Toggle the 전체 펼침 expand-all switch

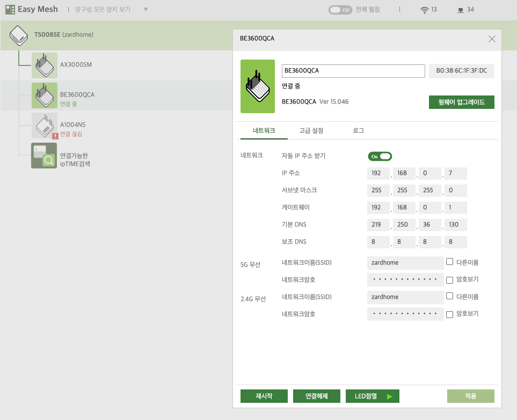[340, 10]
